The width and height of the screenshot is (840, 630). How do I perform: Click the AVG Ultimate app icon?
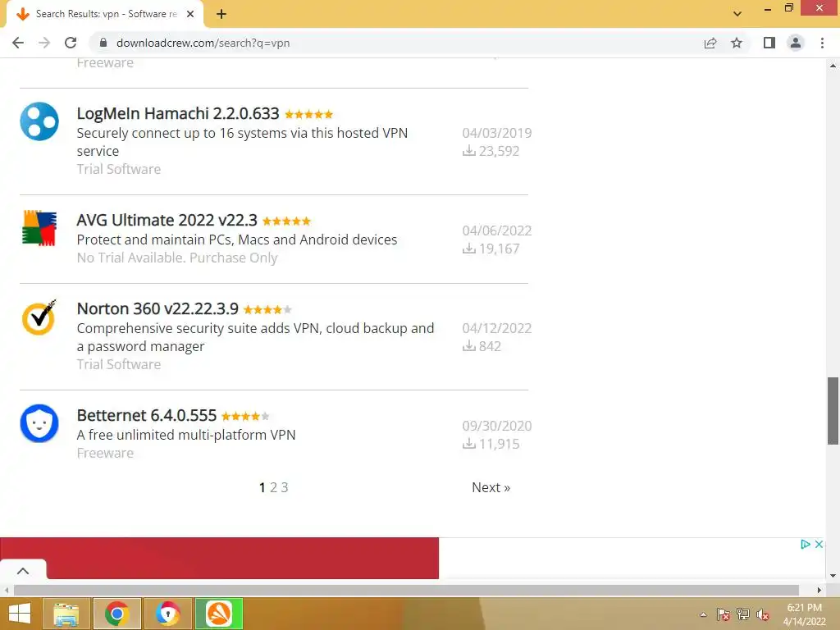coord(39,228)
